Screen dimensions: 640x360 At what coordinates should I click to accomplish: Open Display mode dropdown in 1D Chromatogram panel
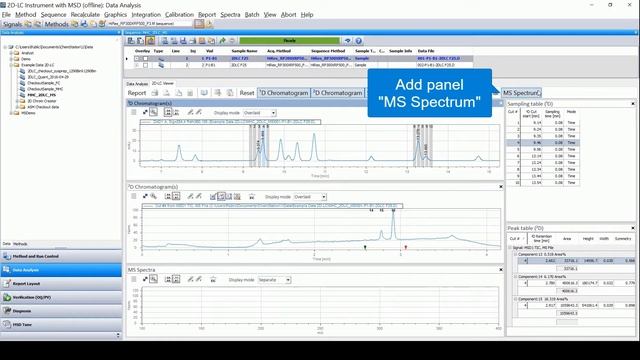click(260, 113)
